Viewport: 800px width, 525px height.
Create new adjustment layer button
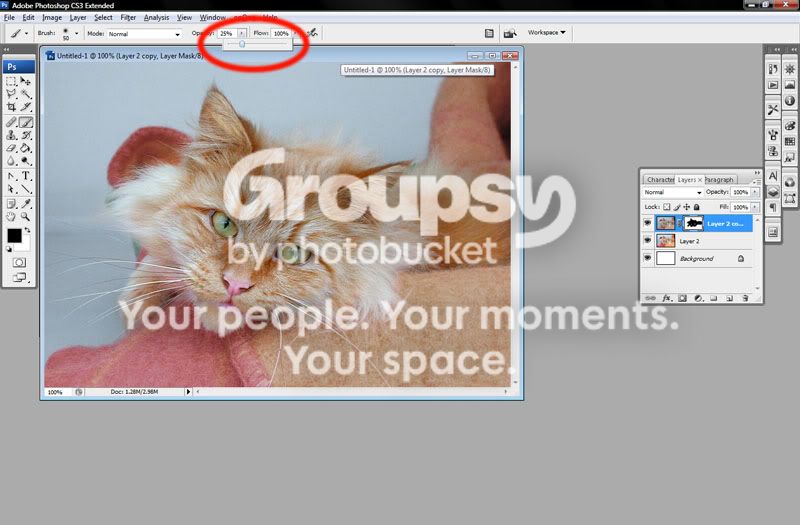pyautogui.click(x=698, y=298)
